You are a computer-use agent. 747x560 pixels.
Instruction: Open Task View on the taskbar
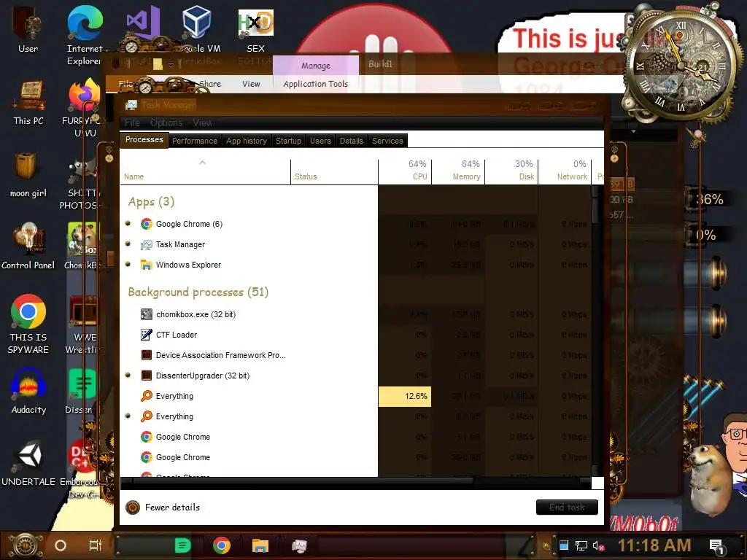96,545
